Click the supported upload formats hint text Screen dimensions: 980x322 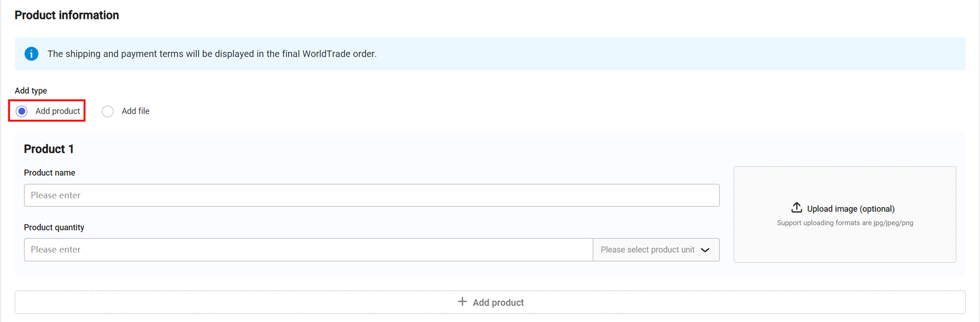pyautogui.click(x=845, y=223)
